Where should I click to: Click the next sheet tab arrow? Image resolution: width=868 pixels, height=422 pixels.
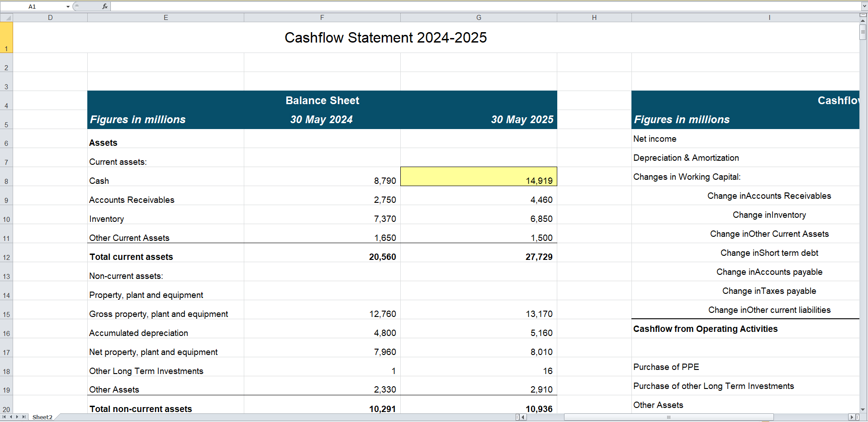17,417
